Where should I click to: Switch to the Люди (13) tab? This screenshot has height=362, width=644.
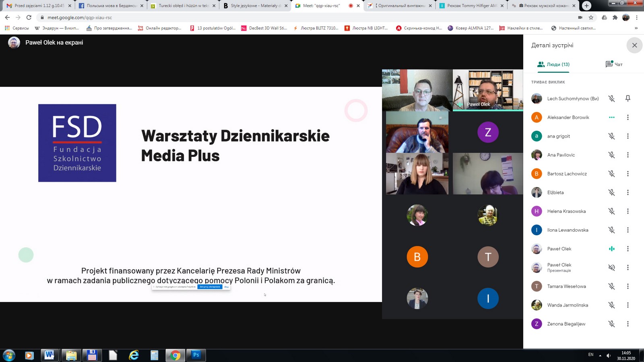tap(553, 64)
